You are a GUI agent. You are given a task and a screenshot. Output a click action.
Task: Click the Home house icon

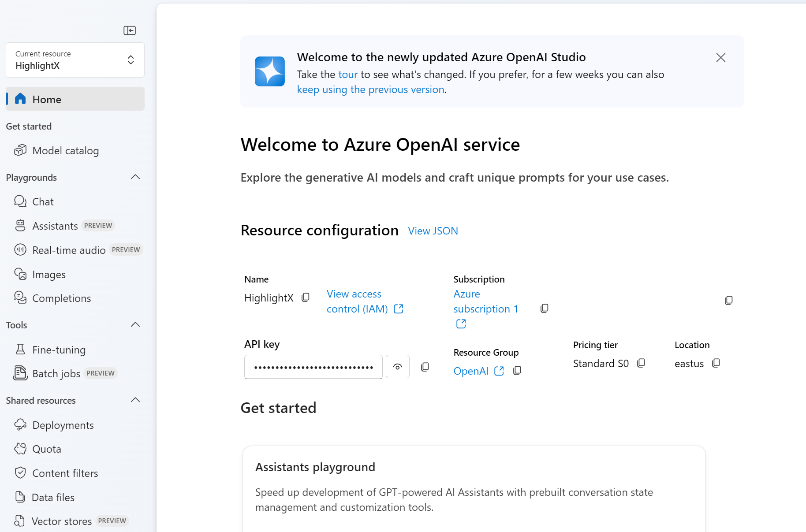pos(20,99)
